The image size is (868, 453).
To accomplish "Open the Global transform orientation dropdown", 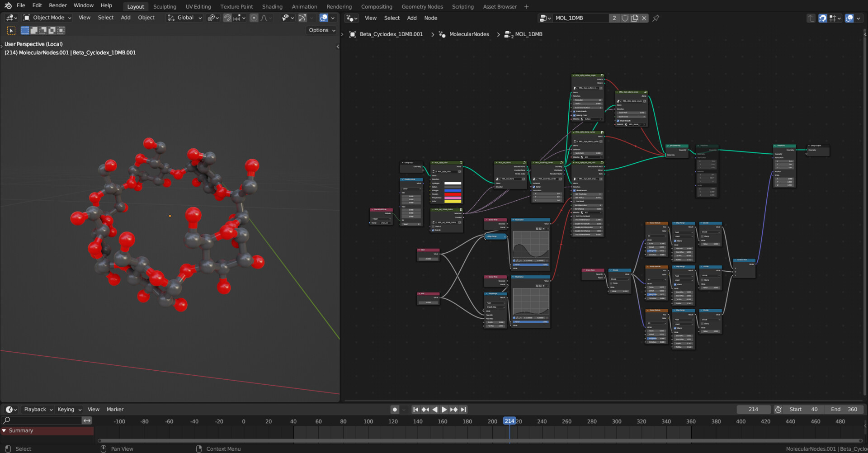I will 185,18.
